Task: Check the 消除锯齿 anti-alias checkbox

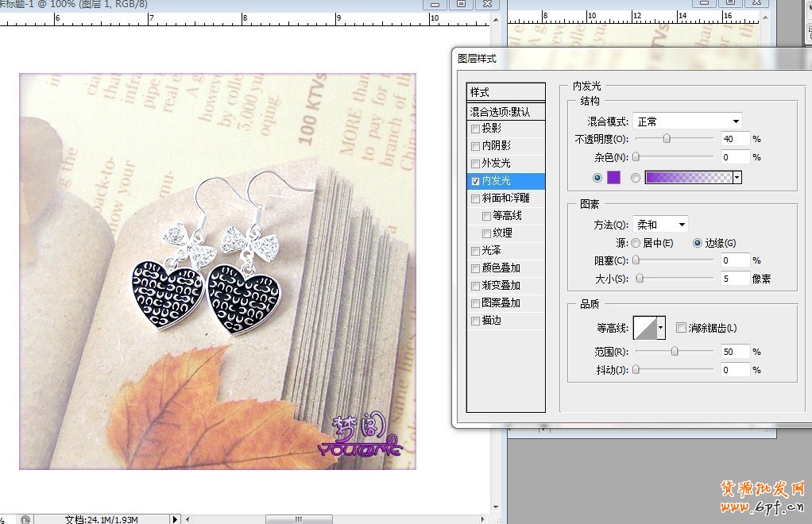Action: pos(681,328)
